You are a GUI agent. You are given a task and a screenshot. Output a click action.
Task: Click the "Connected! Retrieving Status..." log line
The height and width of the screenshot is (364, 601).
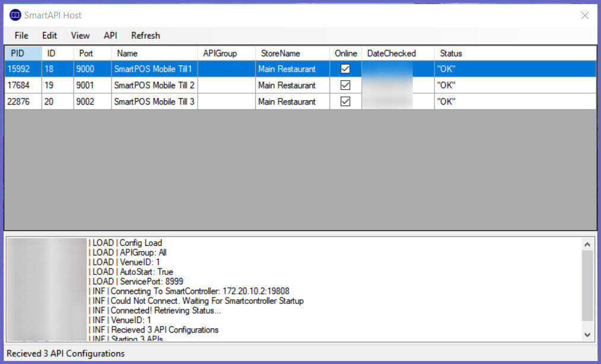tap(155, 311)
